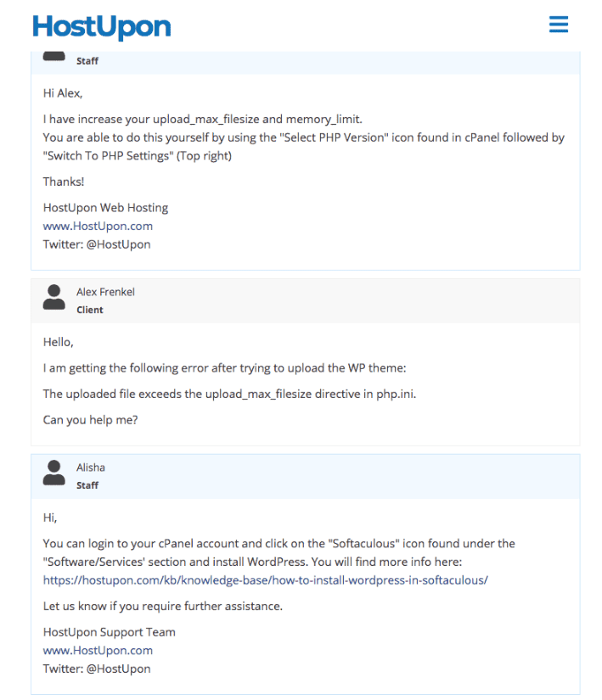Click the Alisha name label
This screenshot has height=700, width=602.
tap(91, 468)
